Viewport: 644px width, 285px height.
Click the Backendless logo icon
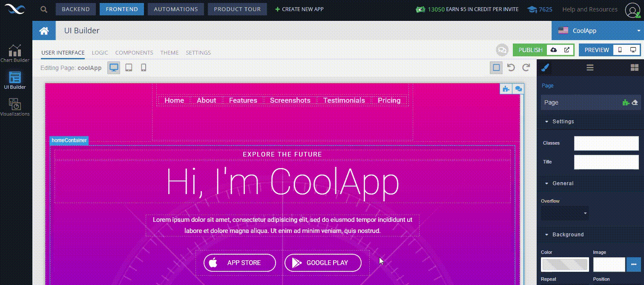15,9
